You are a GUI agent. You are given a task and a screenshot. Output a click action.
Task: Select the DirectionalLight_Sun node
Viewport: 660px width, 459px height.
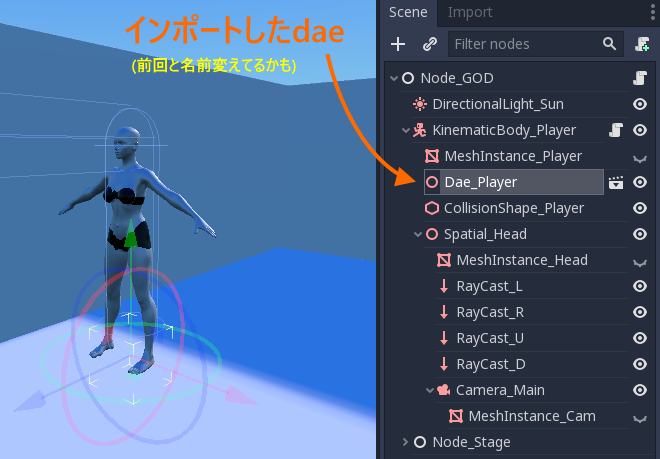[498, 104]
